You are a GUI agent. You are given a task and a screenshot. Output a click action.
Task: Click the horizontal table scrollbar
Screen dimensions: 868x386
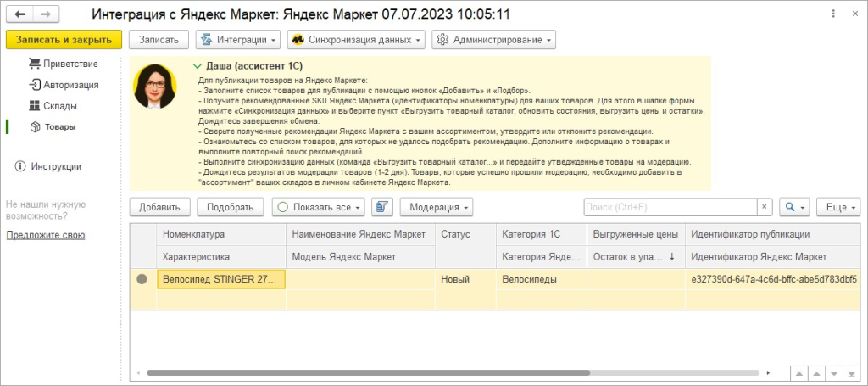(368, 372)
